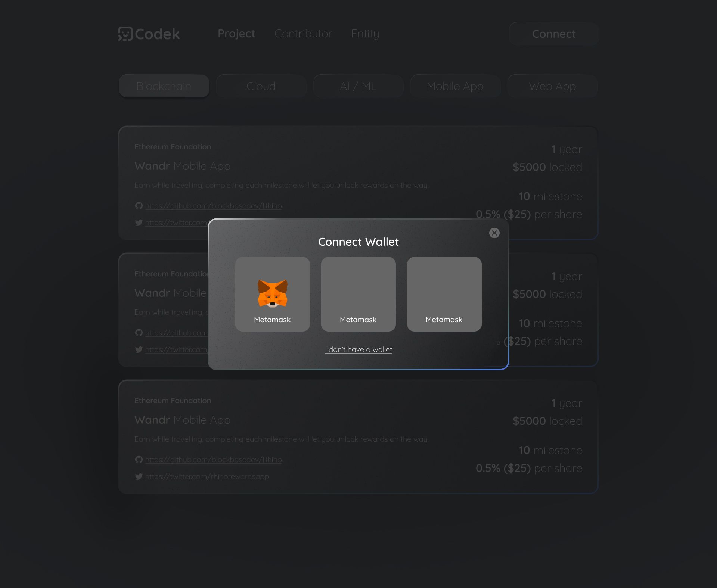The height and width of the screenshot is (588, 717).
Task: Select the AI / ML category tab
Action: (358, 86)
